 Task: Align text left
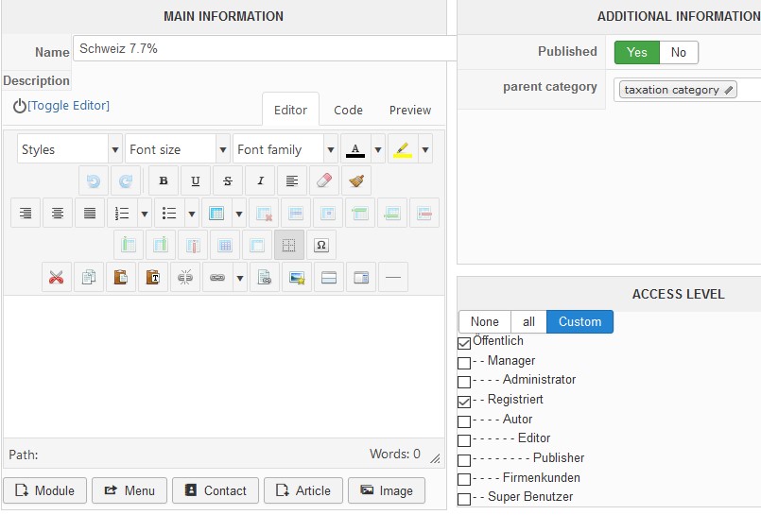coord(292,180)
